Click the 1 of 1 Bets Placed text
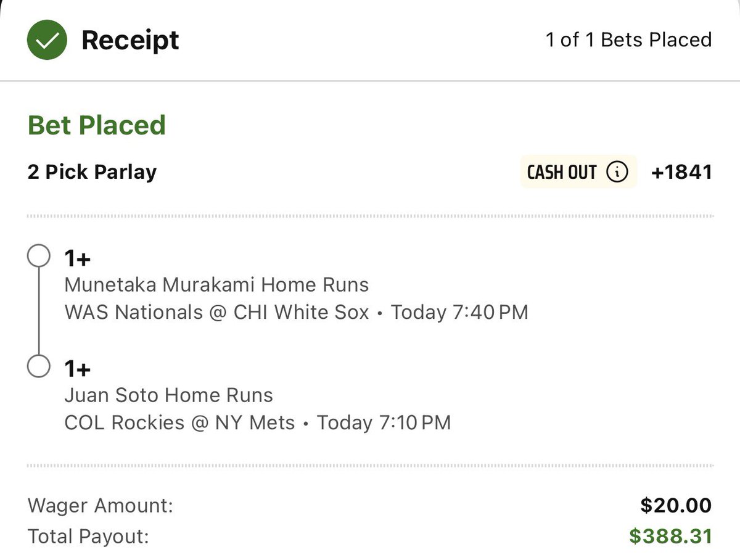The height and width of the screenshot is (560, 740). (628, 40)
